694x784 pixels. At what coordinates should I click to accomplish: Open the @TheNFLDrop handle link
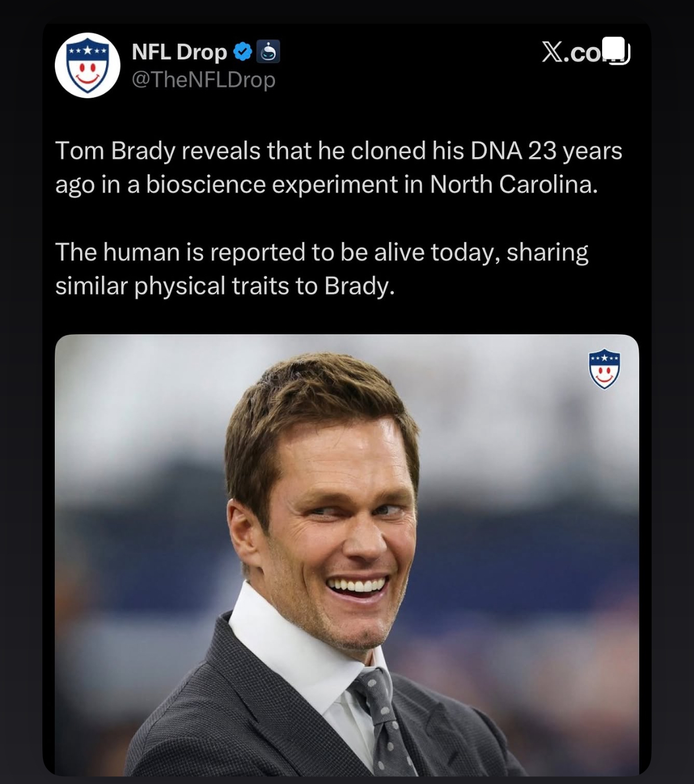pos(203,79)
